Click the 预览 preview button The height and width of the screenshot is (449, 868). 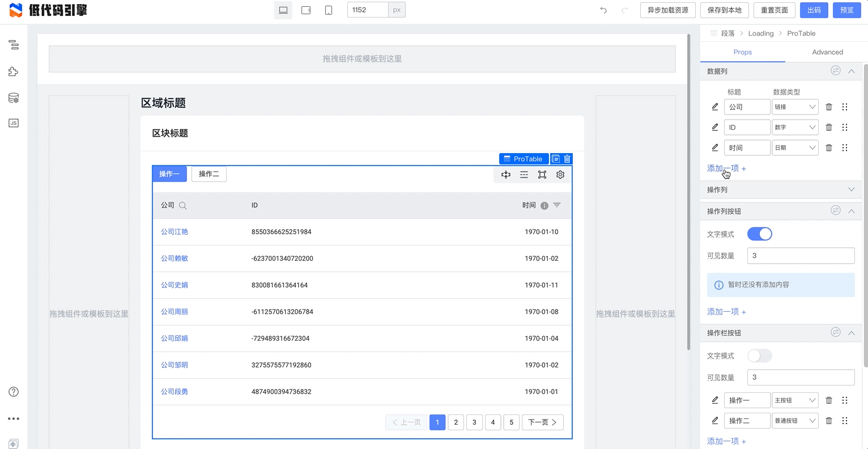(x=846, y=10)
